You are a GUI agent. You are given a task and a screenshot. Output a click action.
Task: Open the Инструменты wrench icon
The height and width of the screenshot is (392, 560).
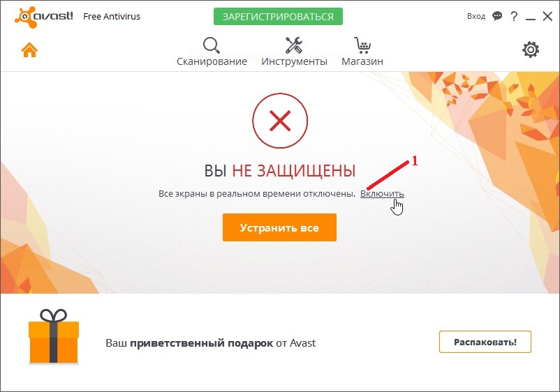tap(294, 45)
